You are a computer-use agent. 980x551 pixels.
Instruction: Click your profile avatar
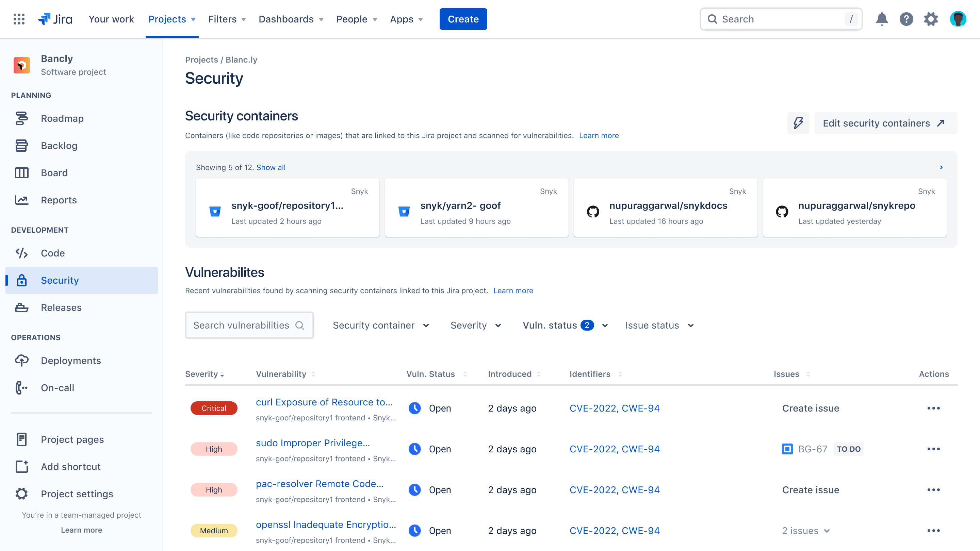coord(958,19)
